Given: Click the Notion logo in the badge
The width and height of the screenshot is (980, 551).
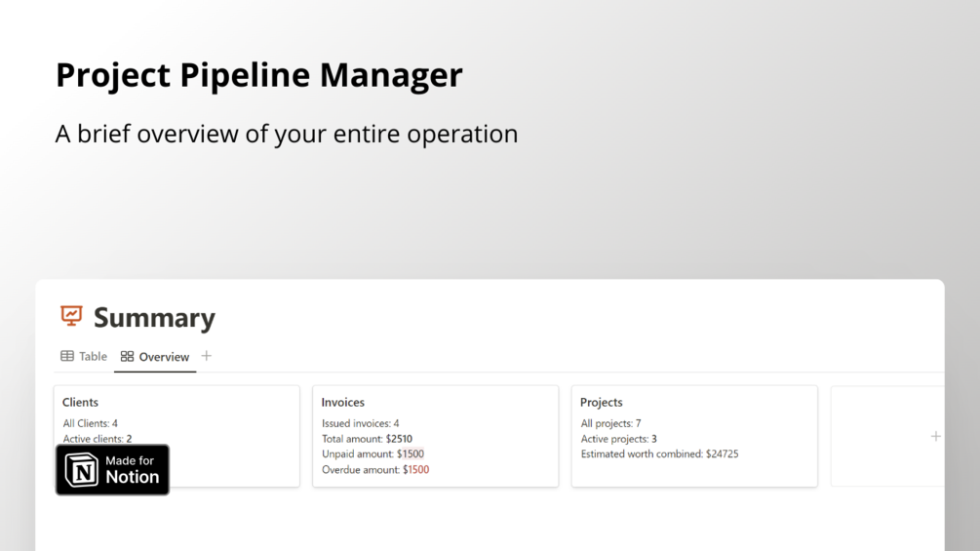Looking at the screenshot, I should pos(83,470).
